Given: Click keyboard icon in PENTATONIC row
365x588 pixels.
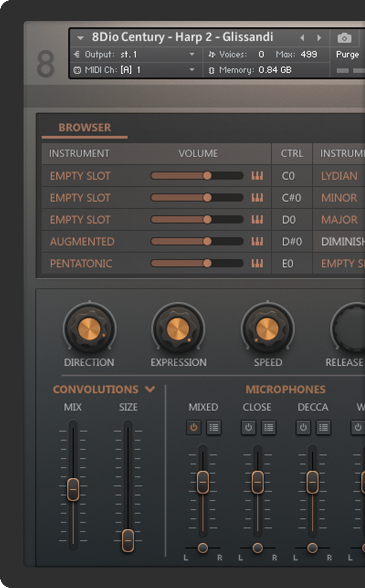Looking at the screenshot, I should pos(257,263).
